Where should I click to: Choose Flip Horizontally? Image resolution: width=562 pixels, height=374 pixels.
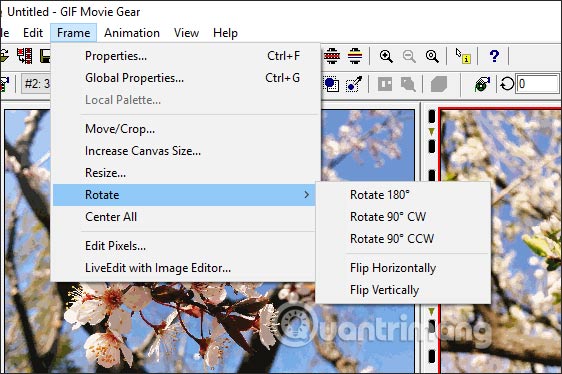point(403,268)
